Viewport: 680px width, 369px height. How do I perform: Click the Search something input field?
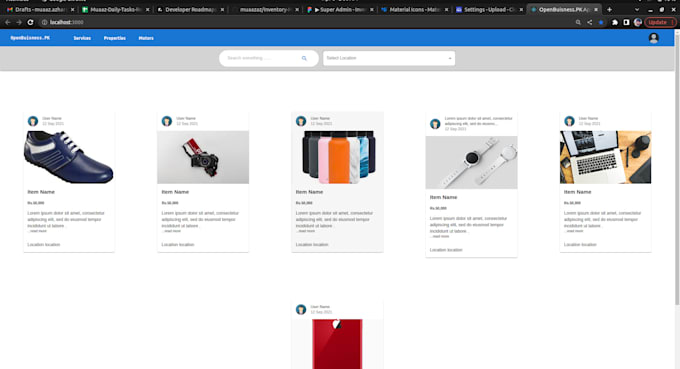point(262,58)
